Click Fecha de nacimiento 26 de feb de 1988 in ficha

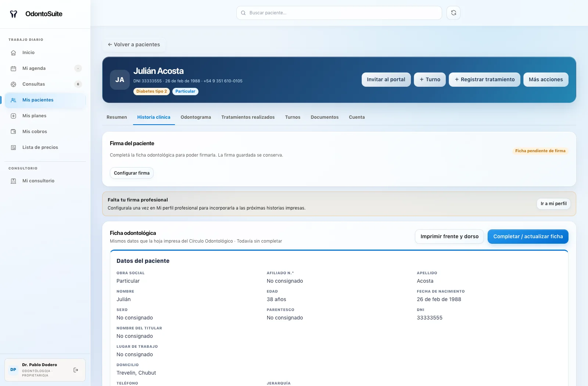[x=439, y=299]
